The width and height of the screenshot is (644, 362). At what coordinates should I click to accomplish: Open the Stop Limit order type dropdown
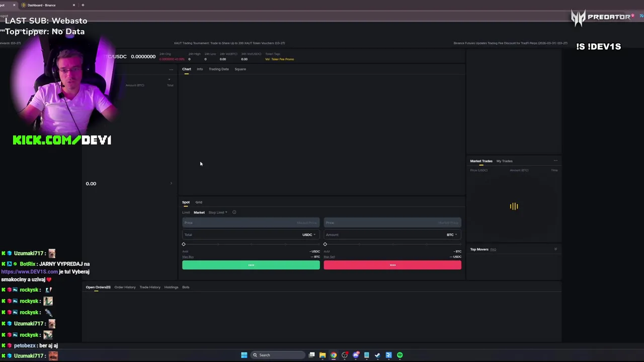pos(218,212)
